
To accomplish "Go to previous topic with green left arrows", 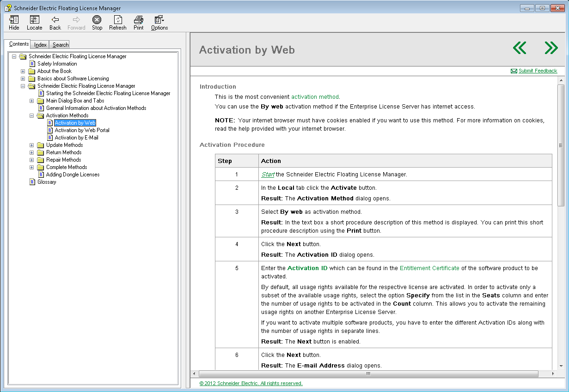I will [520, 48].
